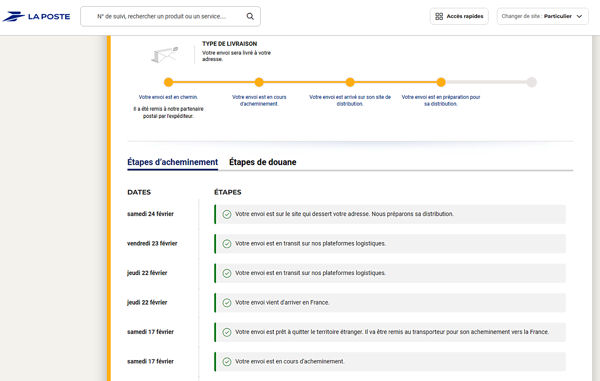Image resolution: width=600 pixels, height=381 pixels.
Task: Click 'Votre envoi est sur le site qui dessert votre adresse'
Action: click(x=344, y=214)
